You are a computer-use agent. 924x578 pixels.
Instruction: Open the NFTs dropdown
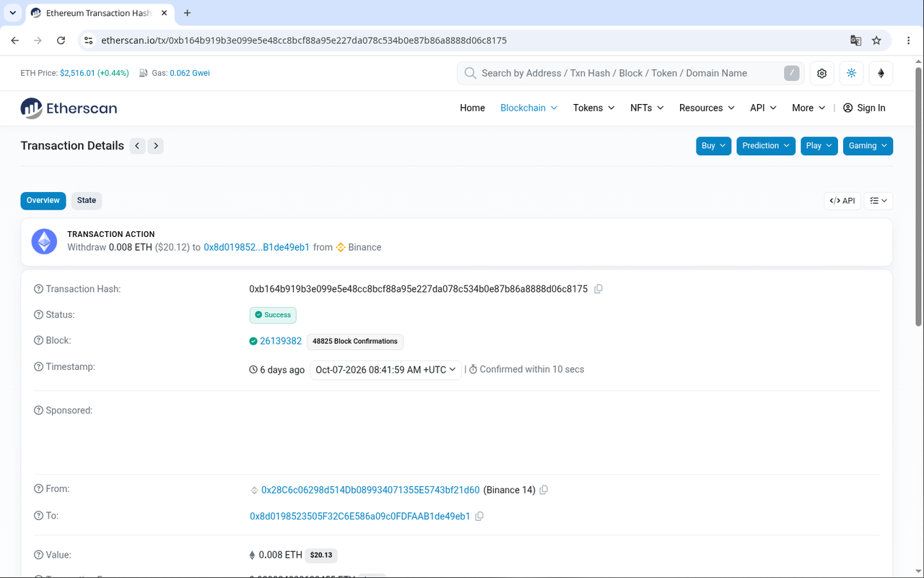(x=648, y=108)
